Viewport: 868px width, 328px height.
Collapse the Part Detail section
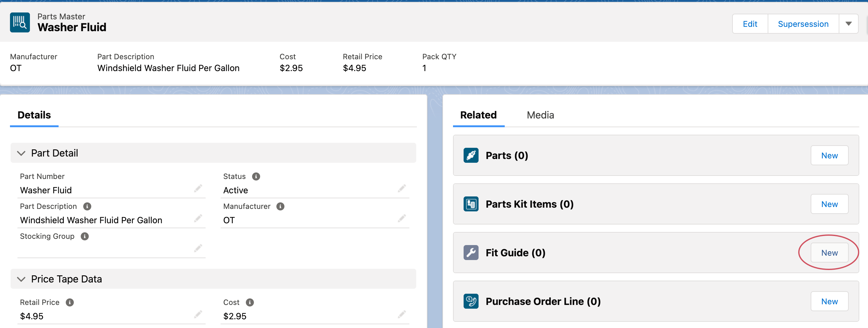tap(21, 153)
